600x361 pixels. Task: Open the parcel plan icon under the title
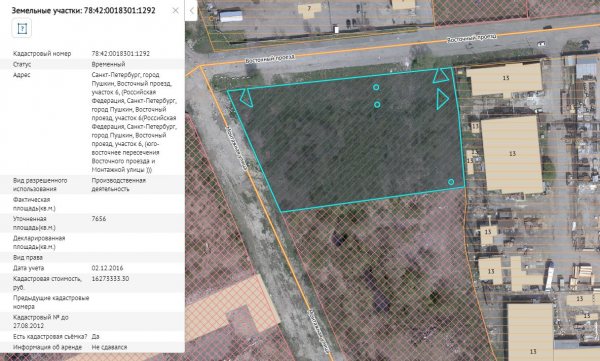point(22,28)
